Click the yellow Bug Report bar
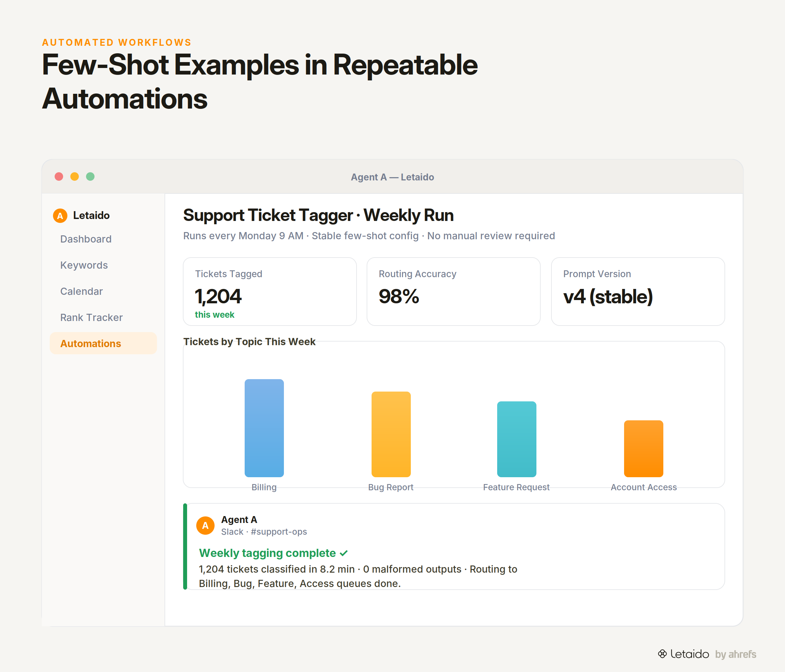The image size is (785, 672). coord(391,434)
